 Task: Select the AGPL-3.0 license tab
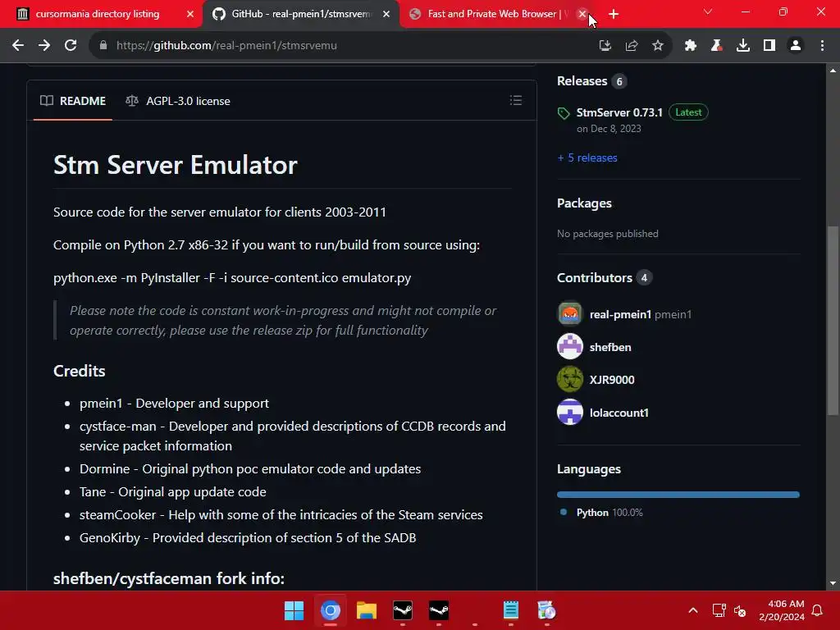(x=178, y=101)
